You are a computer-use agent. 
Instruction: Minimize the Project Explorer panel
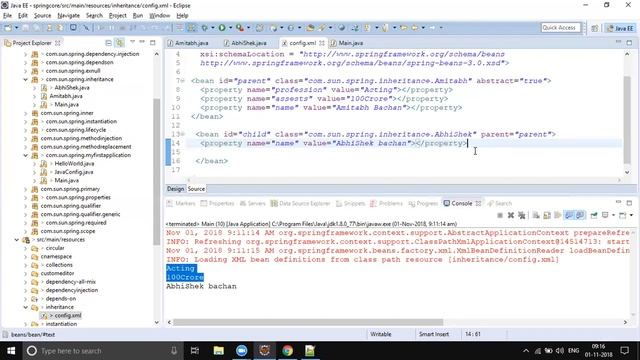142,42
